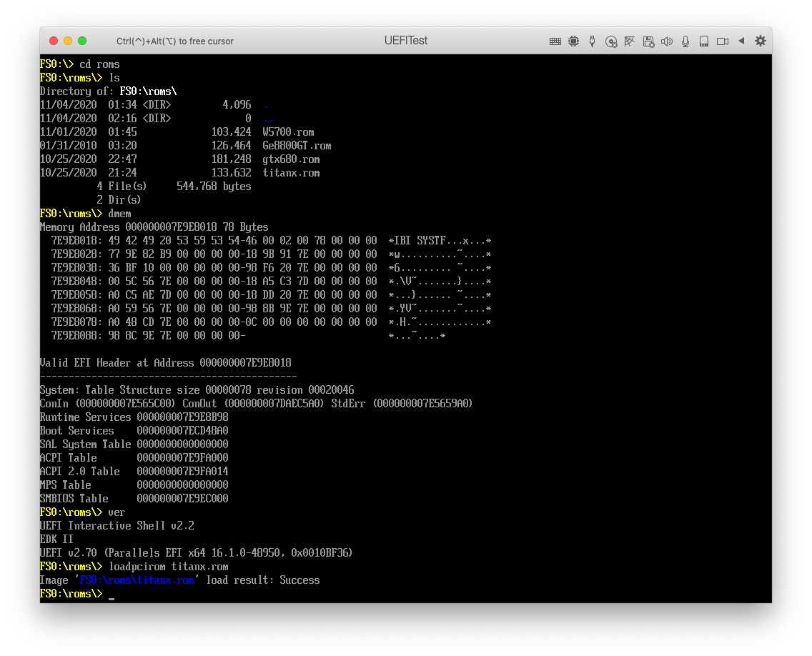Viewport: 812px width, 656px height.
Task: Click the blinking cursor at the last prompt
Action: tap(112, 595)
